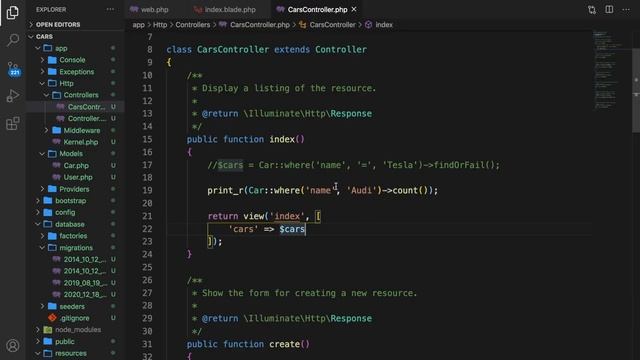Click the "public function create()" declaration
The width and height of the screenshot is (640, 360).
(248, 344)
